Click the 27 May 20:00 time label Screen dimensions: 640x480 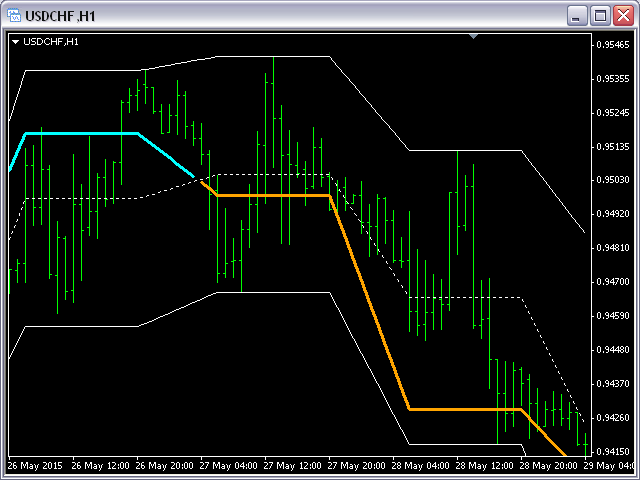(355, 466)
